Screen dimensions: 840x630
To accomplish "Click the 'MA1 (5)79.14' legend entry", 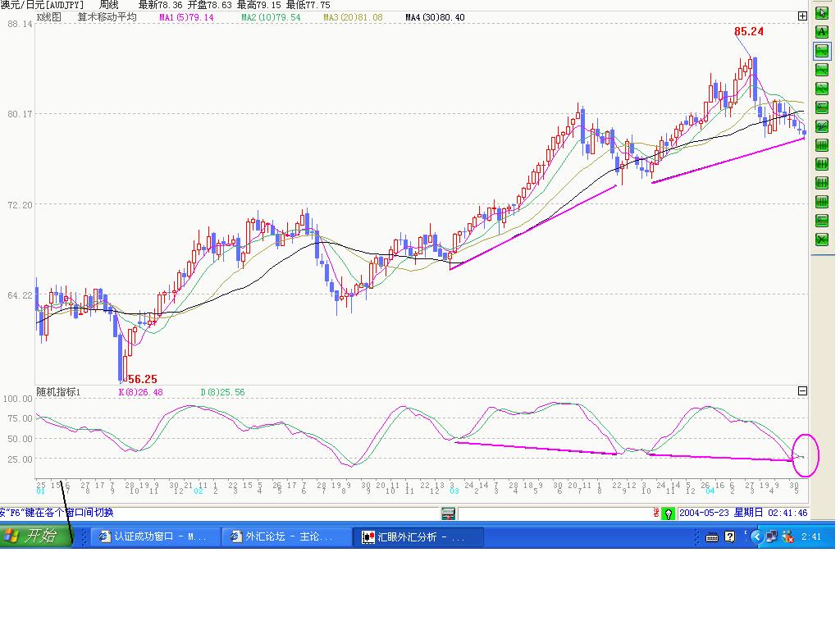I will tap(186, 18).
